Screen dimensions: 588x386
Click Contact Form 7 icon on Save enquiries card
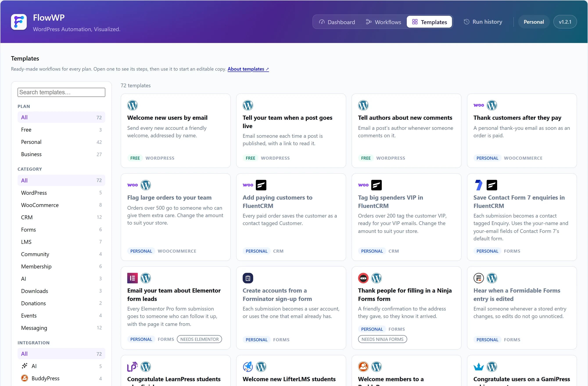point(479,185)
